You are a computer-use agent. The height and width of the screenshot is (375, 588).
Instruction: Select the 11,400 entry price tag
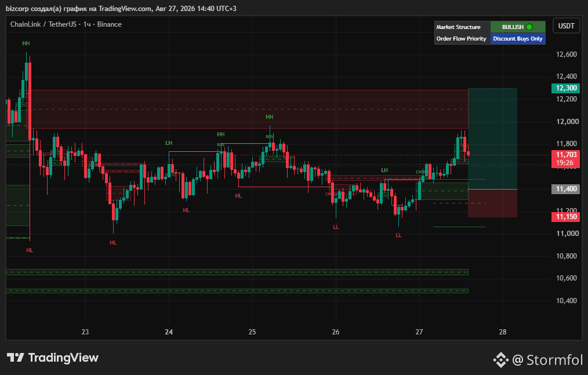point(565,189)
